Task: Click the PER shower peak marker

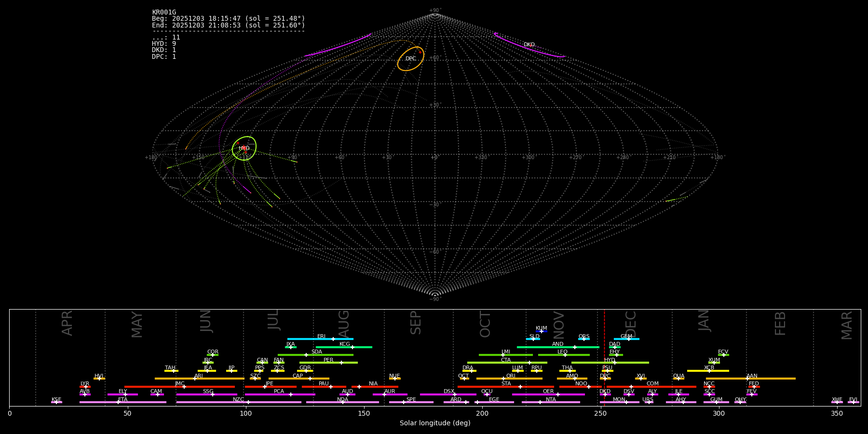Action: (341, 363)
